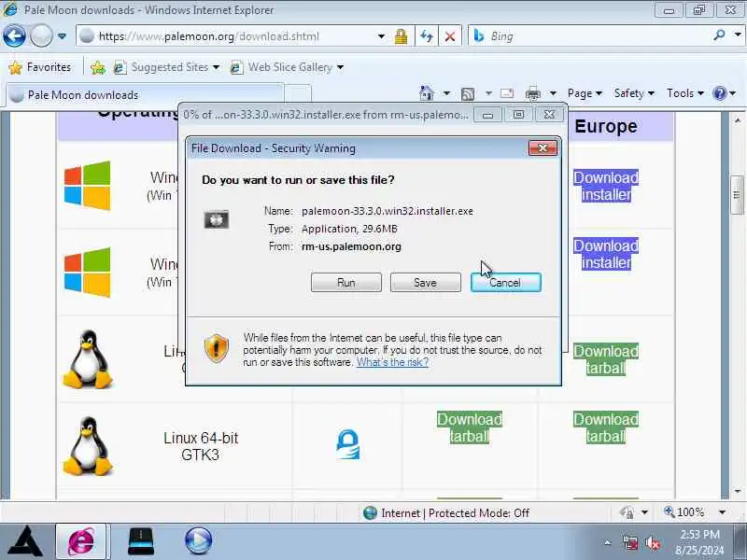Open Web Slice Gallery dropdown
Screen dimensions: 747x560
tap(287, 67)
